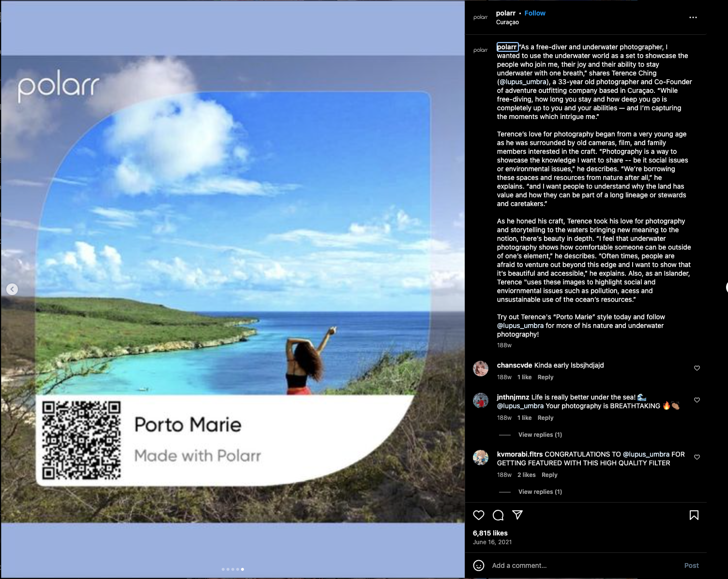Follow the polarr account
The height and width of the screenshot is (579, 728).
point(535,13)
